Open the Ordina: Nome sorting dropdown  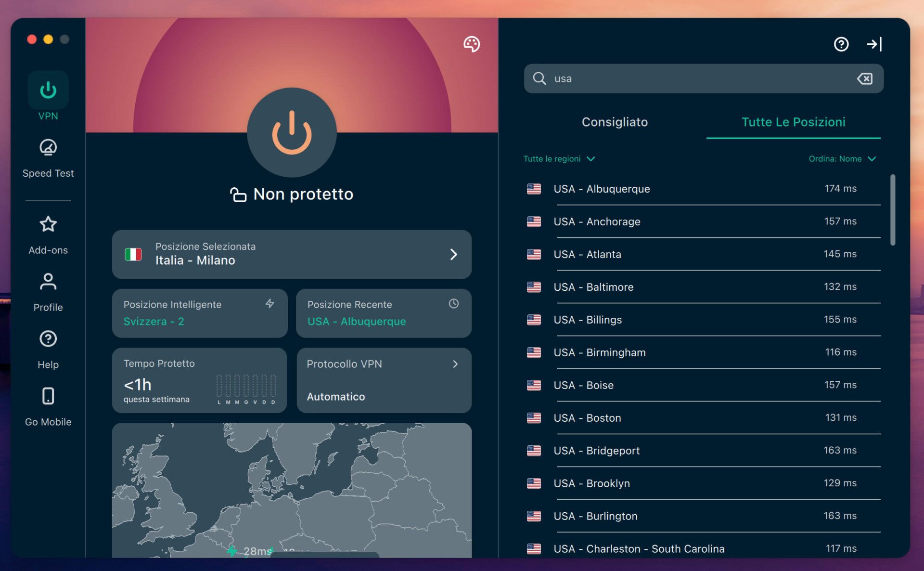pos(843,158)
